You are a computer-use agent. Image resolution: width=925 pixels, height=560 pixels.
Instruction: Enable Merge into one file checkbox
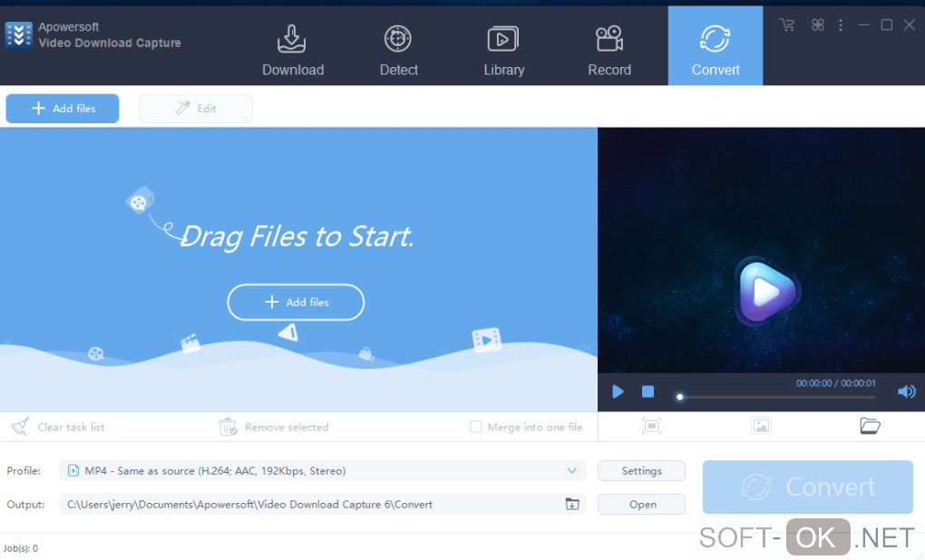click(x=475, y=427)
